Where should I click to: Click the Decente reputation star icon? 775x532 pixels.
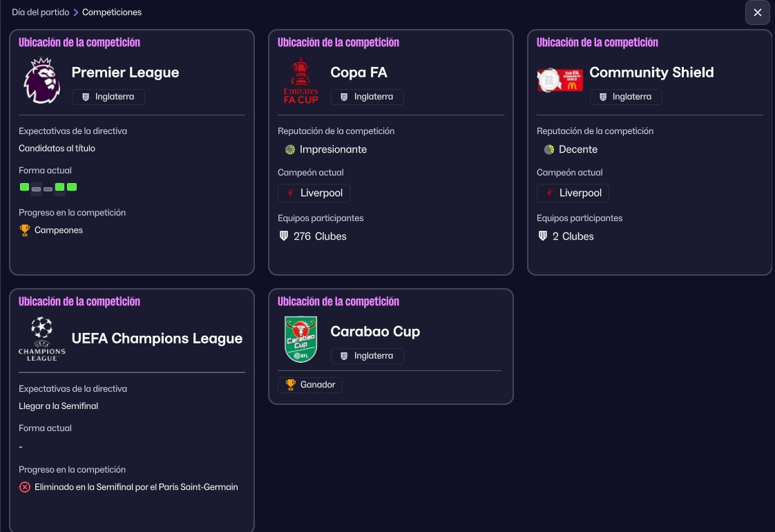pos(549,149)
